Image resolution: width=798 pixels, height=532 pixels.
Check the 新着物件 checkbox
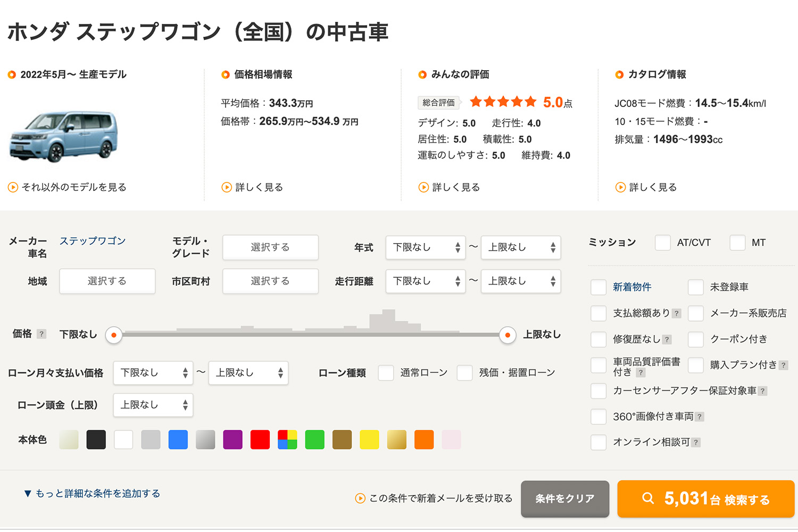[598, 287]
